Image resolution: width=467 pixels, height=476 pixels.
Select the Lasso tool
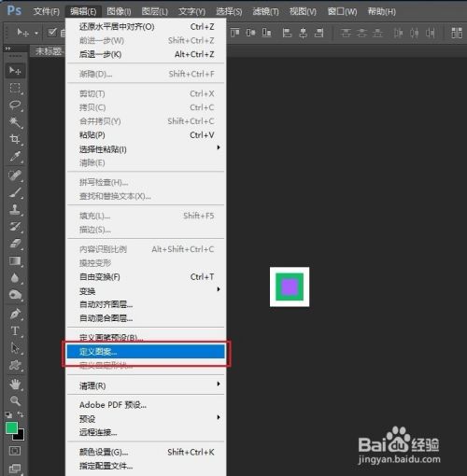[15, 105]
